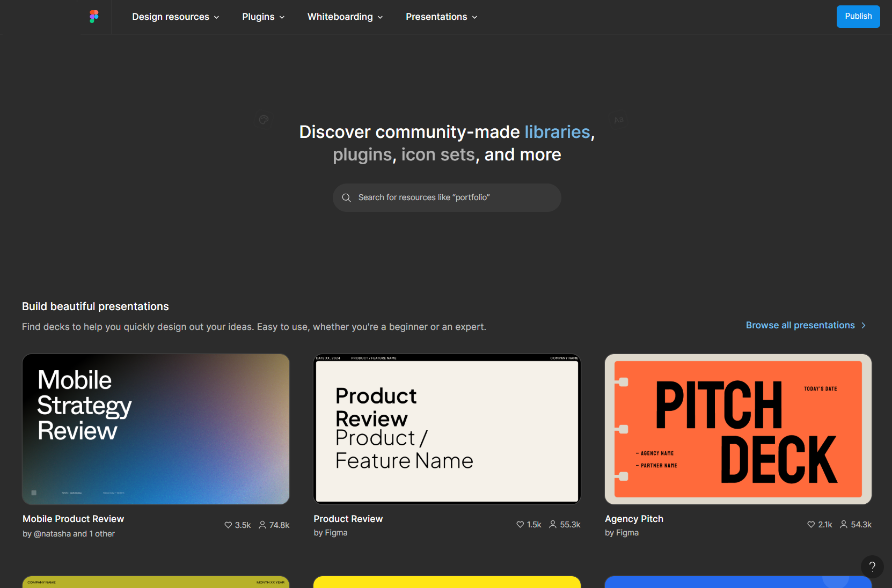Expand the Design resources dropdown
This screenshot has height=588, width=892.
[x=176, y=17]
